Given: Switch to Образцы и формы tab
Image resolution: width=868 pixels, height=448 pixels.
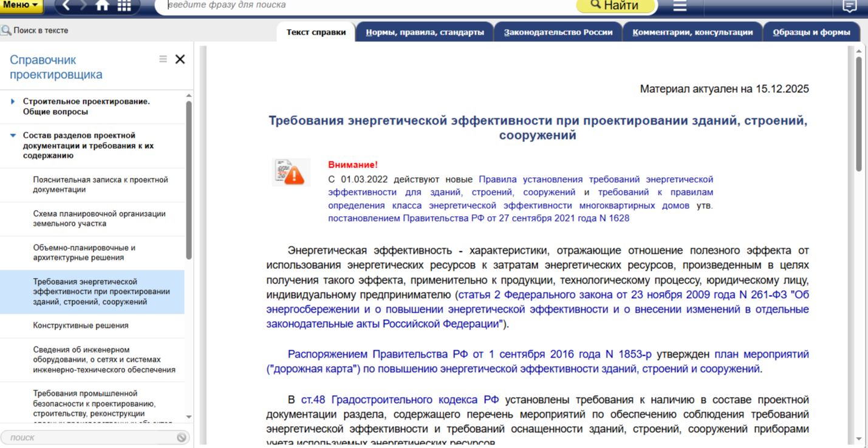Looking at the screenshot, I should 812,32.
